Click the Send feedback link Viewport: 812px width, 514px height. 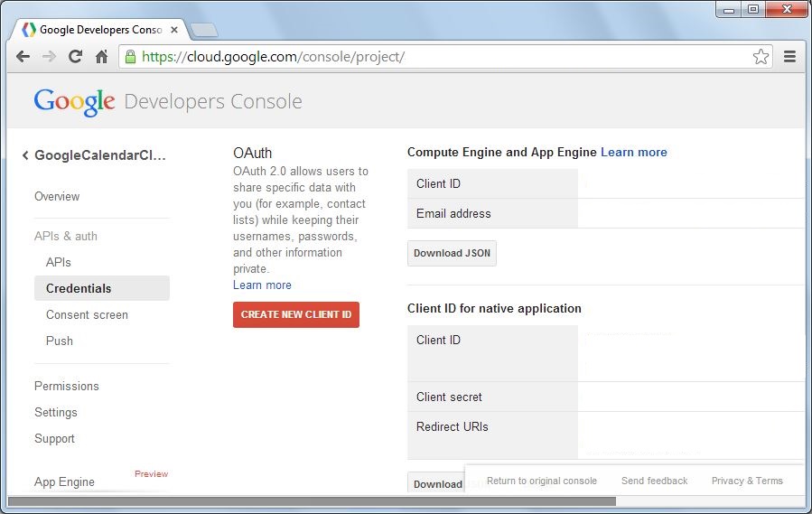tap(655, 481)
